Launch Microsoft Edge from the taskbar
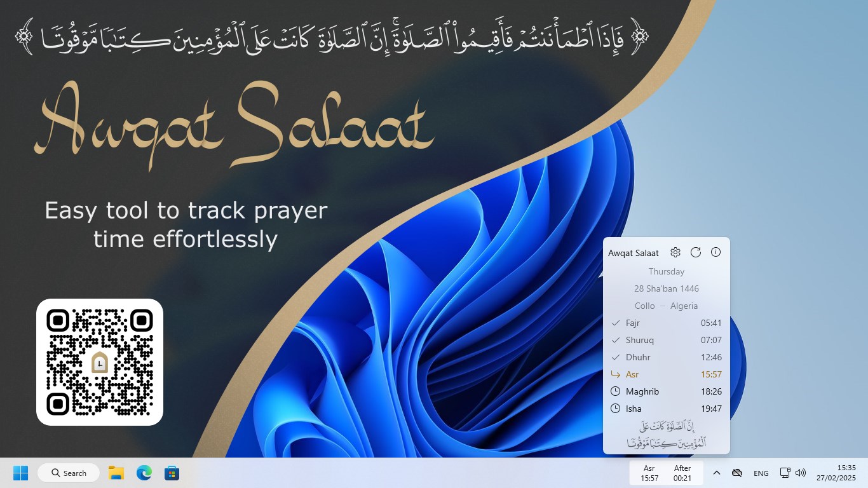The width and height of the screenshot is (868, 488). coord(144,473)
